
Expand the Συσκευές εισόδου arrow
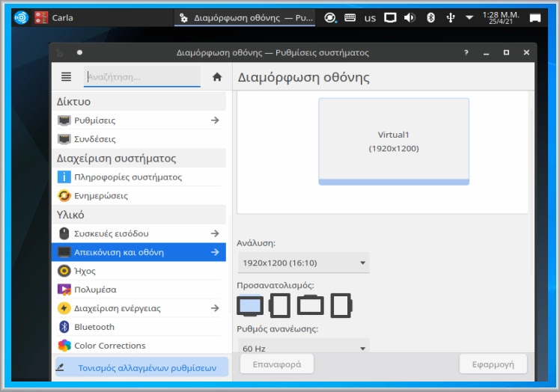pyautogui.click(x=215, y=233)
